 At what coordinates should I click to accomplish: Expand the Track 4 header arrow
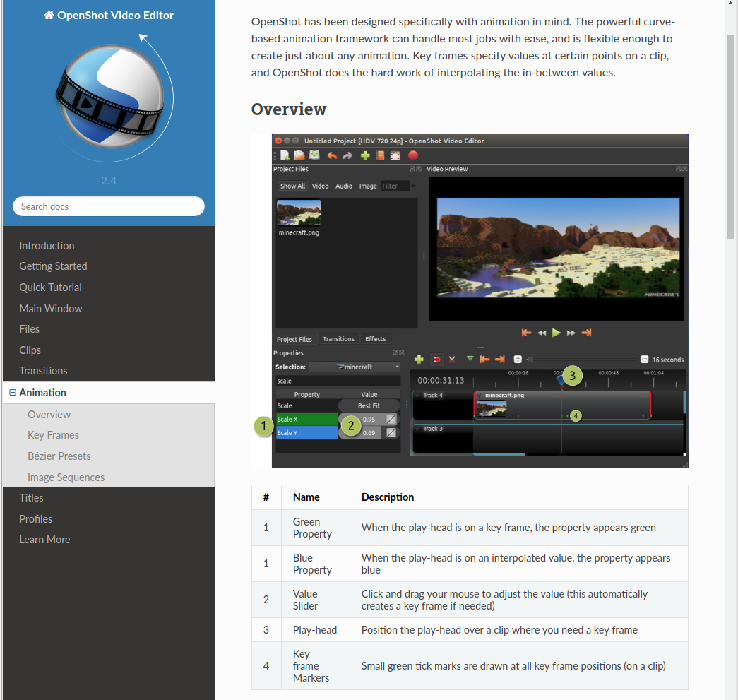[x=418, y=395]
